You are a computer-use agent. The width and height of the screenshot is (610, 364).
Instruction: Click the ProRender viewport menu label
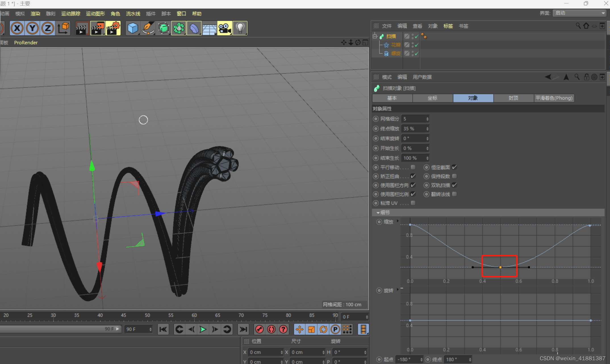click(x=26, y=43)
